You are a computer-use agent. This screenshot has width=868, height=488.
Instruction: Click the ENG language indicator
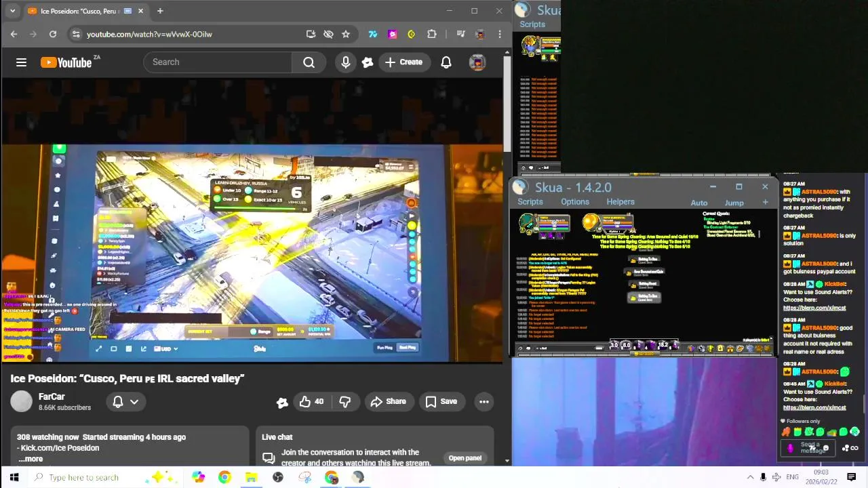(x=792, y=477)
